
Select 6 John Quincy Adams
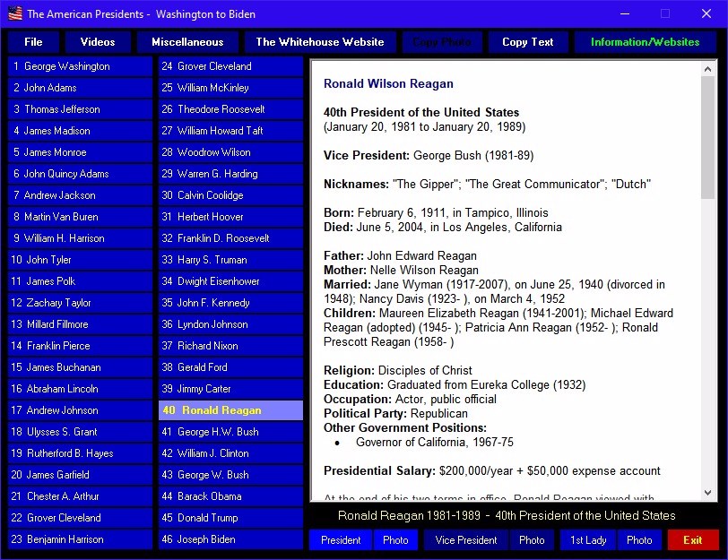point(81,174)
